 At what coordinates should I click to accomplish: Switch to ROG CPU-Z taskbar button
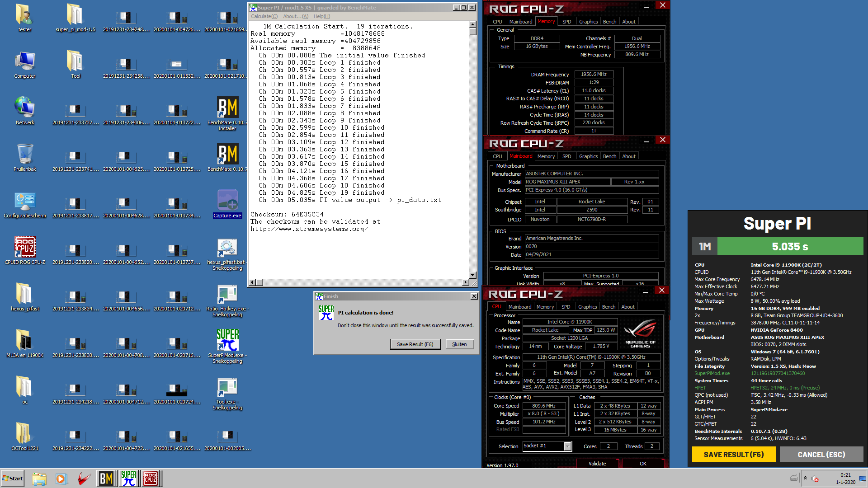[x=151, y=479]
